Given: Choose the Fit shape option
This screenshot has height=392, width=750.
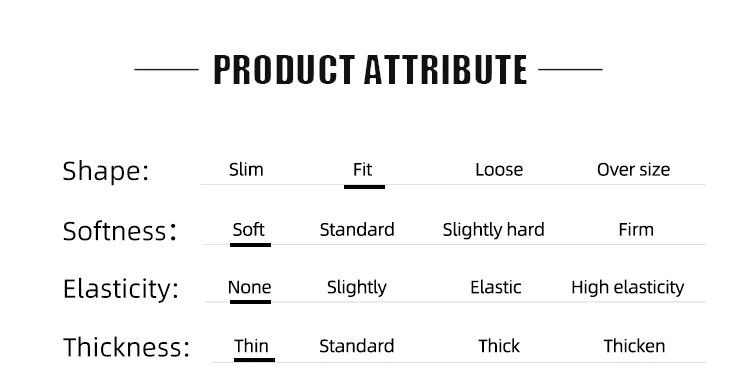Looking at the screenshot, I should (x=363, y=170).
